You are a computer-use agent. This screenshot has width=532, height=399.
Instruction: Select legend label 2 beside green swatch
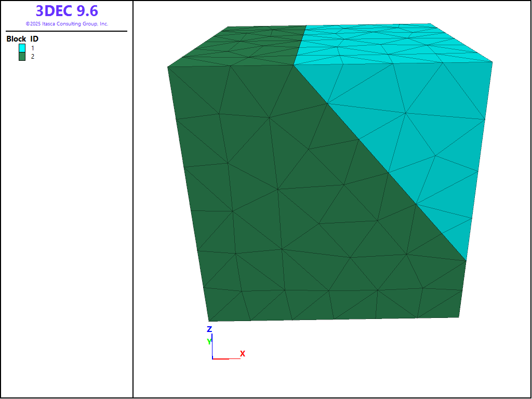(33, 56)
